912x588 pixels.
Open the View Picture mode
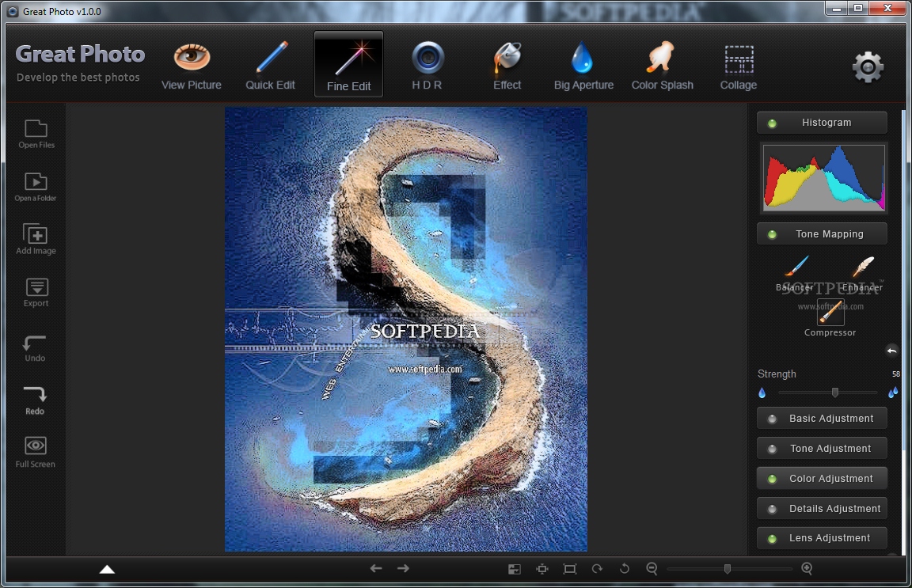coord(192,67)
